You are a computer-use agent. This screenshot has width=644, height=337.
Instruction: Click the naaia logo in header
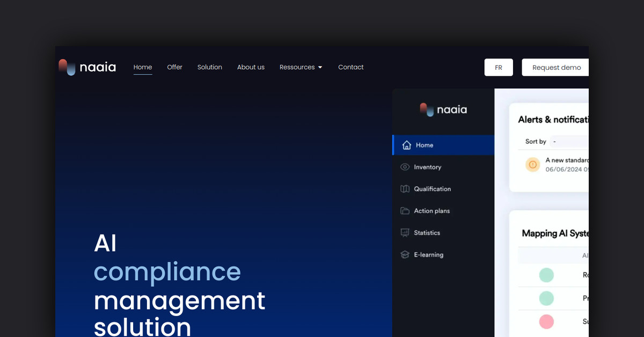87,67
